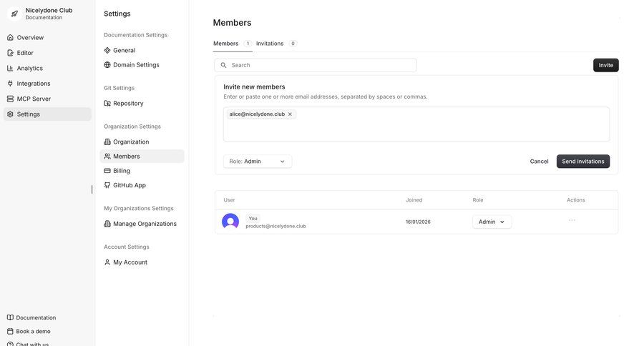Viewport: 644px width, 346px height.
Task: Click the Integrations bell icon
Action: pyautogui.click(x=10, y=84)
